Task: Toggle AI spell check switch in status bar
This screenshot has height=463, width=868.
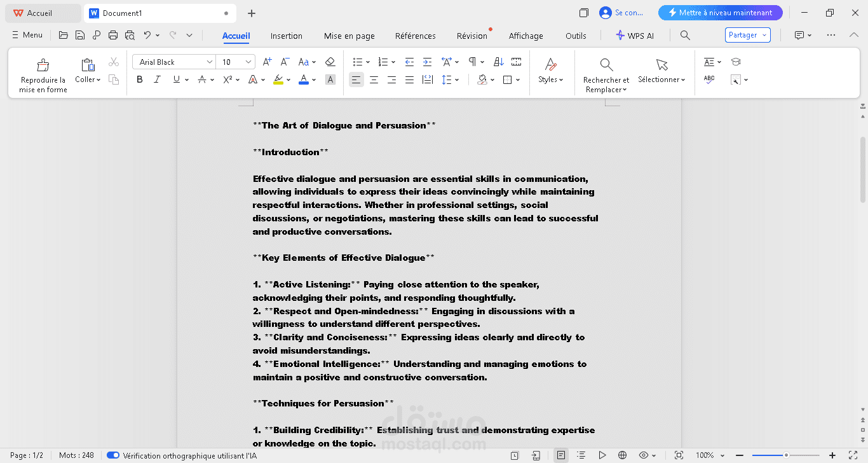Action: pyautogui.click(x=113, y=455)
